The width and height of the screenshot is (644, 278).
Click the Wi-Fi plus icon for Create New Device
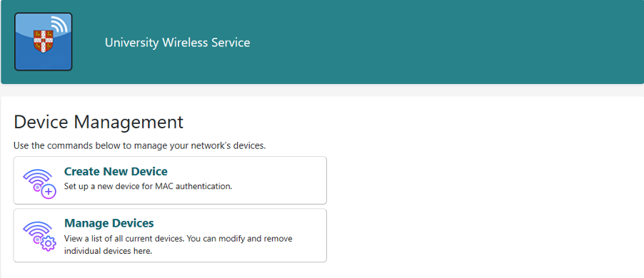39,184
